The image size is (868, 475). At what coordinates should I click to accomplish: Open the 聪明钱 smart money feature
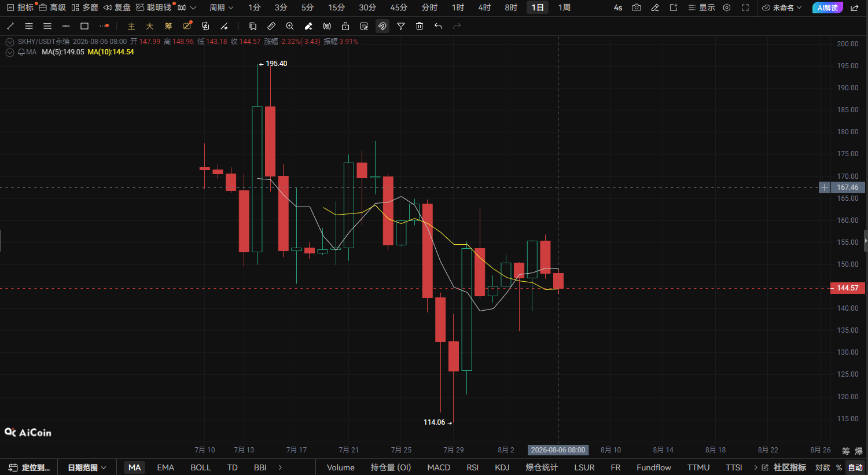(x=154, y=8)
